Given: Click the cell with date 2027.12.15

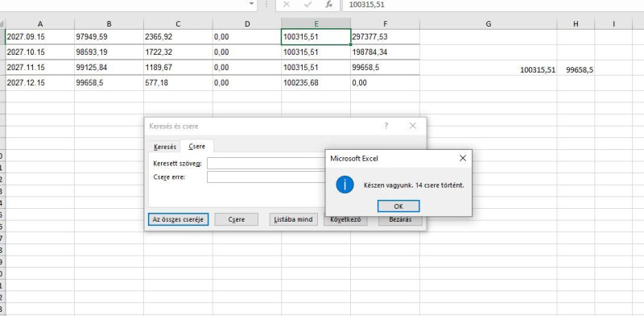Looking at the screenshot, I should [x=40, y=83].
